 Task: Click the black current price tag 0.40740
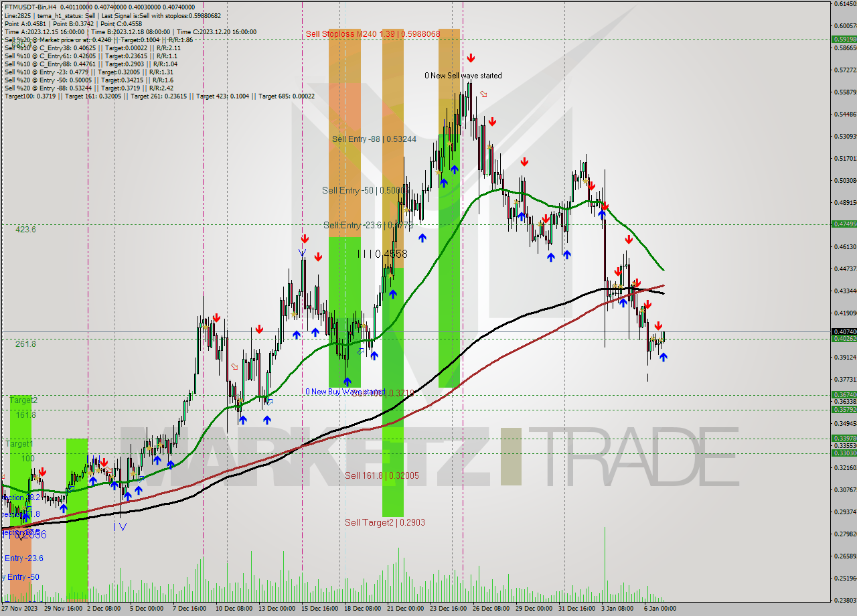click(844, 331)
